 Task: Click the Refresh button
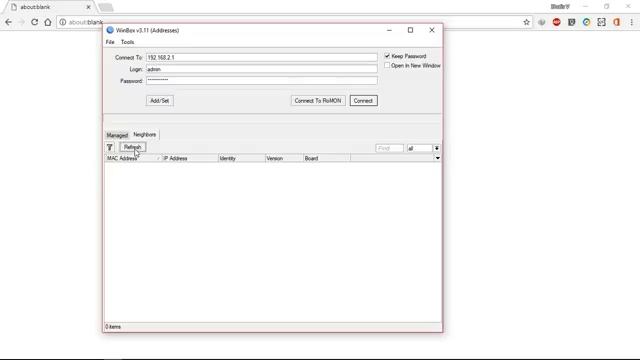coord(133,147)
